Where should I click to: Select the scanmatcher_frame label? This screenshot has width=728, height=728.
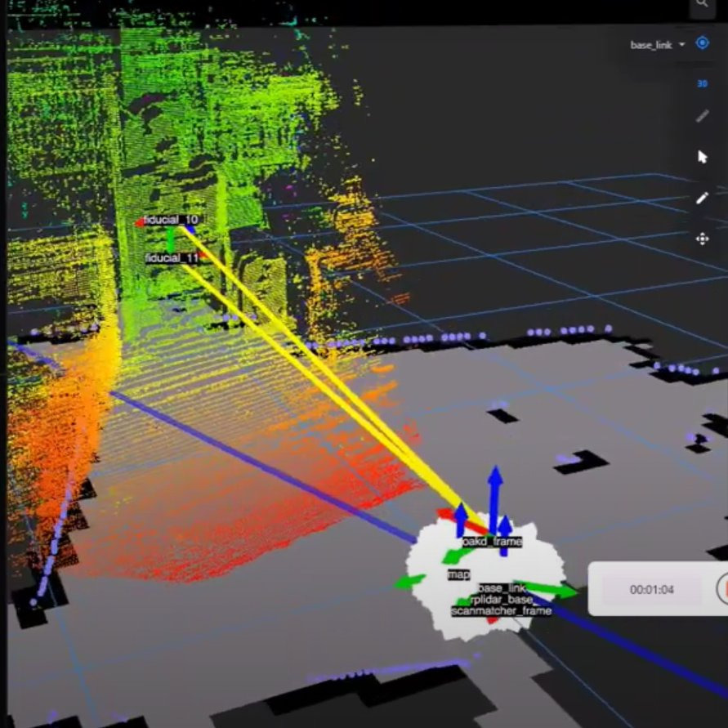click(x=501, y=610)
